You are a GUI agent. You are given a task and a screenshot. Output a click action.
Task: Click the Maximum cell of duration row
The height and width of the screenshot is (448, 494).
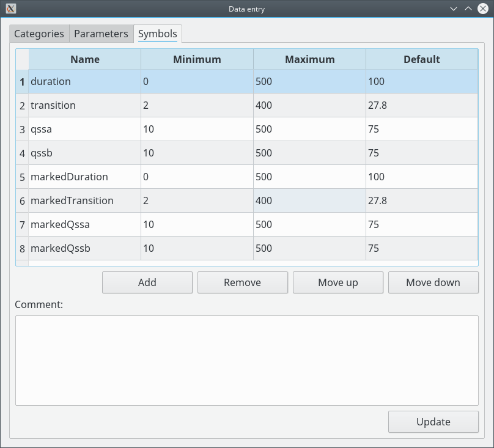pyautogui.click(x=310, y=81)
